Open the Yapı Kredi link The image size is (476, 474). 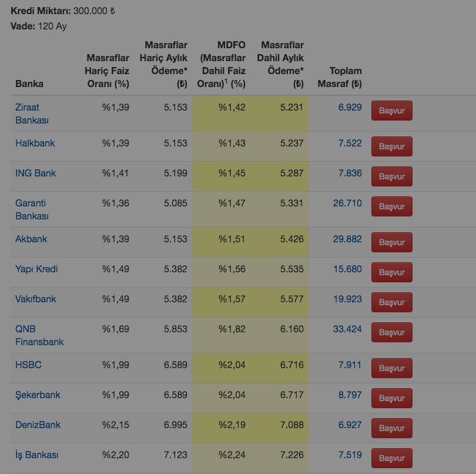pyautogui.click(x=36, y=269)
